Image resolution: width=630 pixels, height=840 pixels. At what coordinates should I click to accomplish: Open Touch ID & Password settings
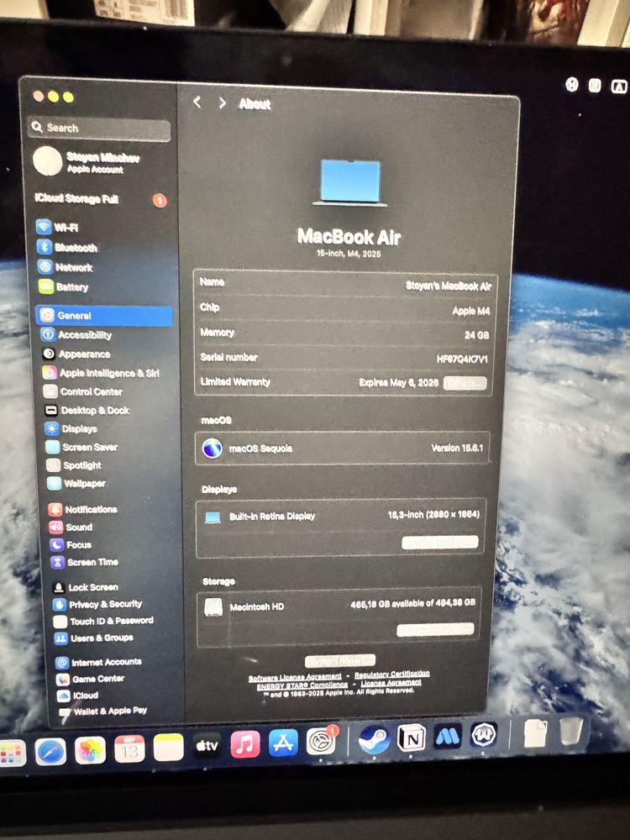pos(104,621)
